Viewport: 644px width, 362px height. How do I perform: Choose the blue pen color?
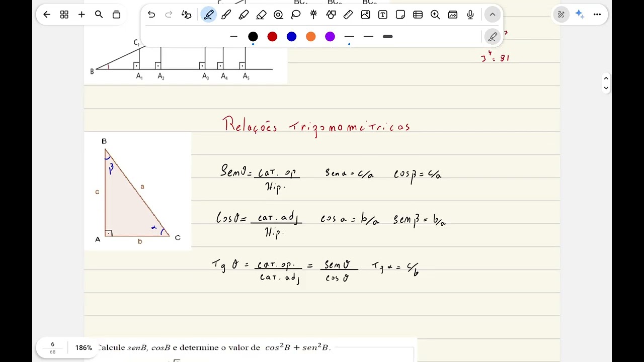coord(291,36)
